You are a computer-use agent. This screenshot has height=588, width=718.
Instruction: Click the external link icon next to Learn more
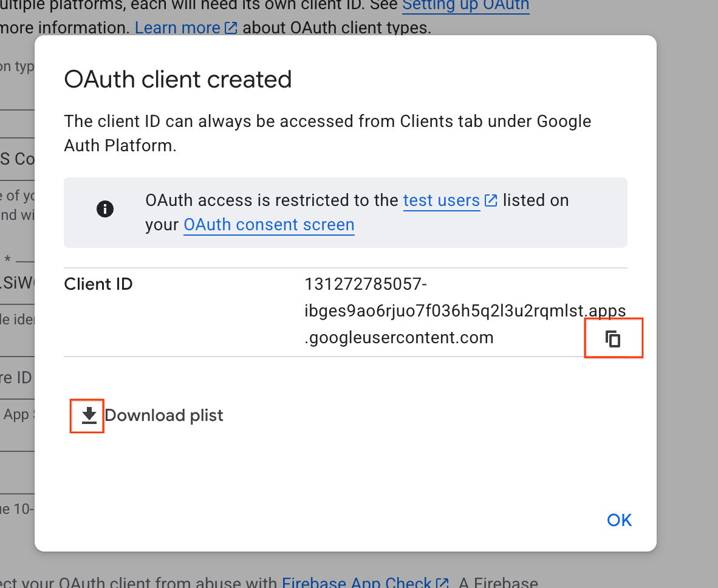[230, 27]
